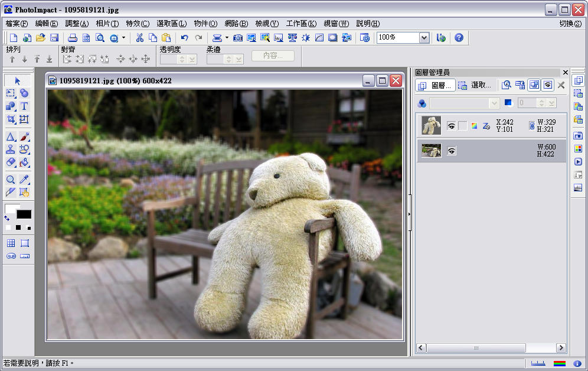Viewport: 588px width, 371px height.
Task: Toggle the grid display icon in toolbox
Action: coord(11,243)
